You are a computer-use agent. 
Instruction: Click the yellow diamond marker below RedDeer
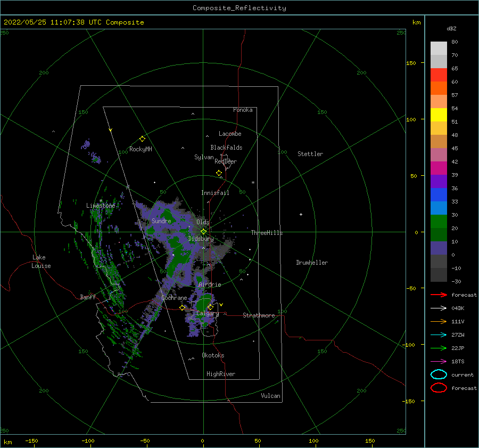pos(219,173)
